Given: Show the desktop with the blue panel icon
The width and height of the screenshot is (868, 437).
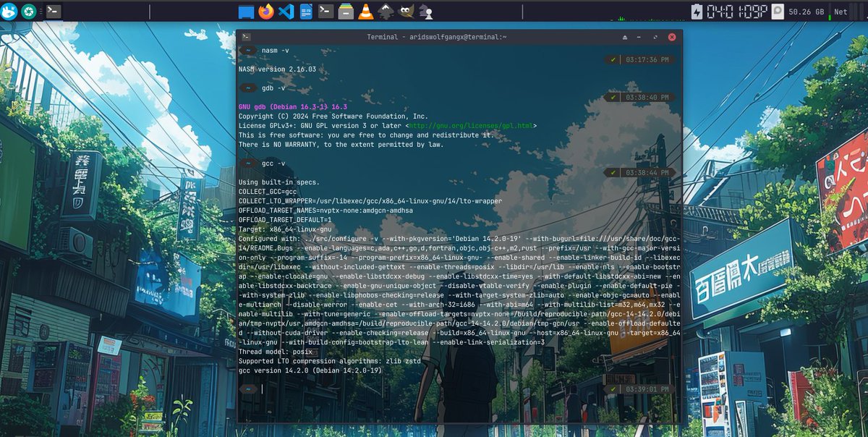Looking at the screenshot, I should tap(247, 11).
